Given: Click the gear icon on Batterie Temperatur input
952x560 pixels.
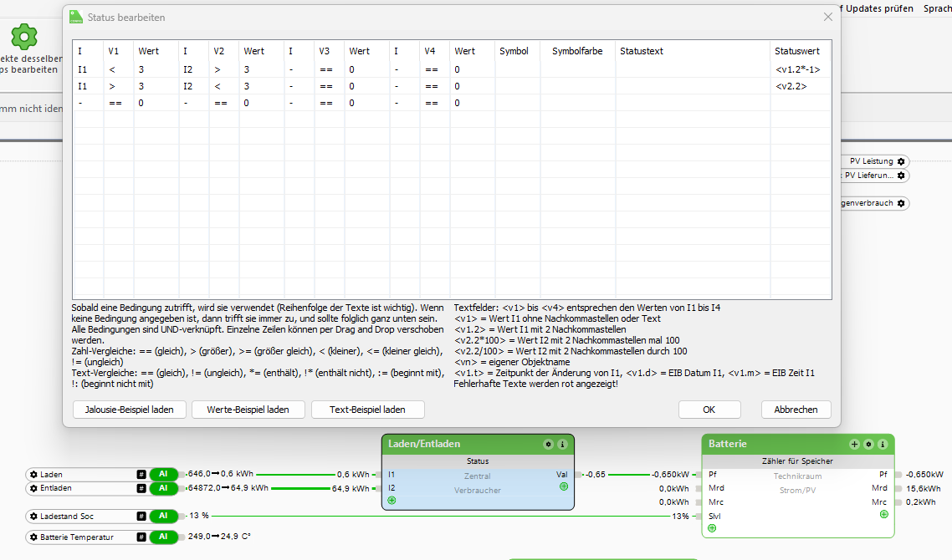Looking at the screenshot, I should click(33, 537).
